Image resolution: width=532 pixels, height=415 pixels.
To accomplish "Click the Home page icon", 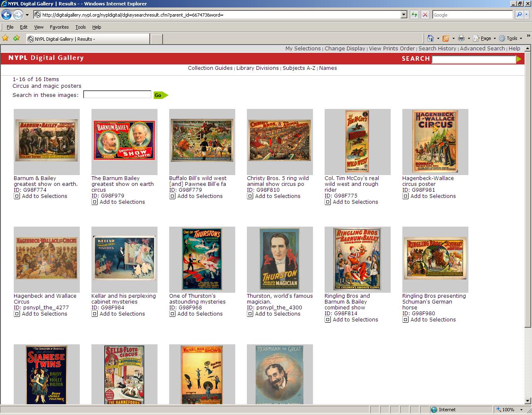I will [430, 38].
